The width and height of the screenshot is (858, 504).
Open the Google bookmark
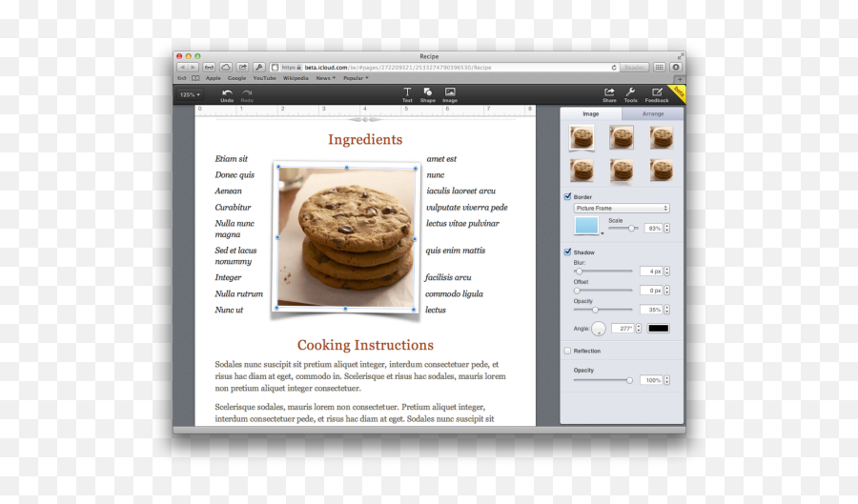pyautogui.click(x=237, y=78)
